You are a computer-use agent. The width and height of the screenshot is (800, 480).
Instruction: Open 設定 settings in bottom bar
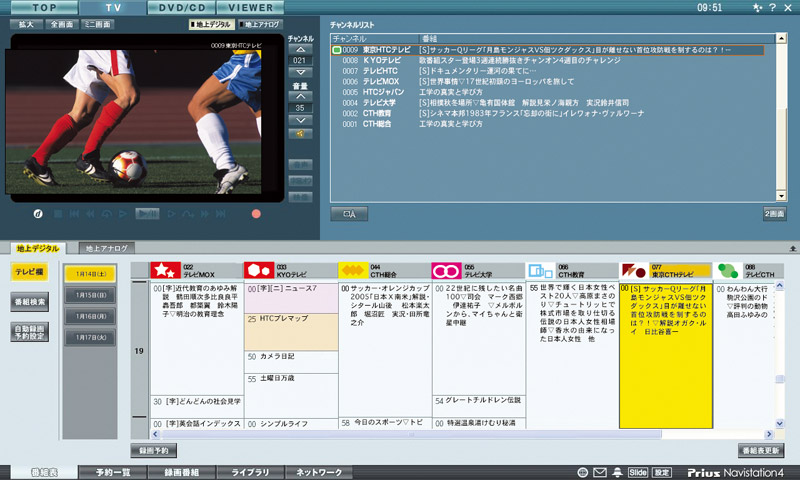[x=662, y=472]
